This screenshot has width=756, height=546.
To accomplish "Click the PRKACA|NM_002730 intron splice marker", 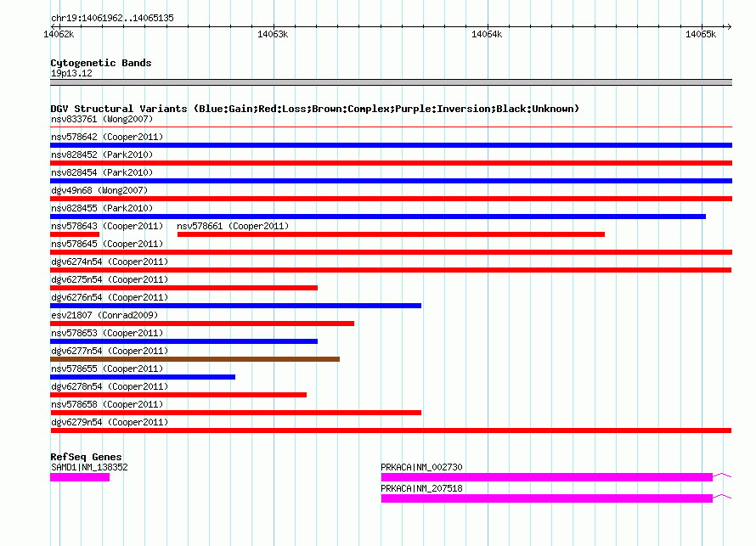I will point(722,476).
